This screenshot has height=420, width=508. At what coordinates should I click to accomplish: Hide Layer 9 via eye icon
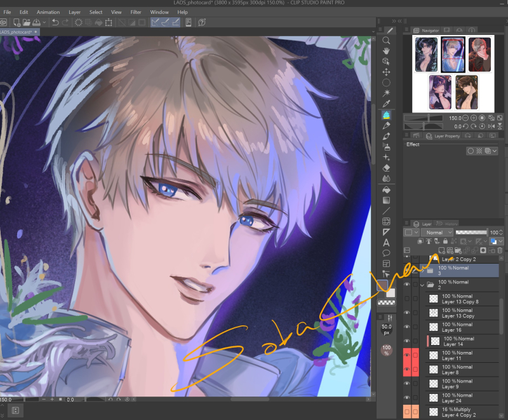407,384
